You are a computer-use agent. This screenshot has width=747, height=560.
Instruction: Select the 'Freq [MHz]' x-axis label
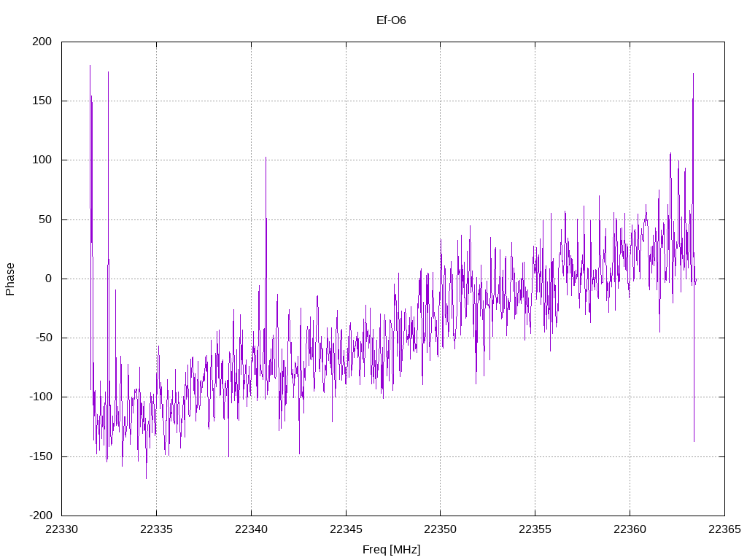click(391, 550)
